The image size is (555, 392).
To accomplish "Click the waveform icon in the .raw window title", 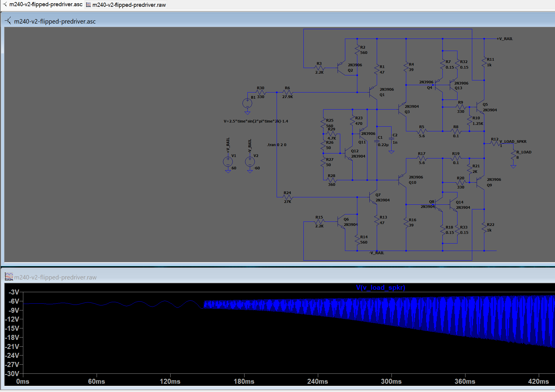I will point(9,277).
